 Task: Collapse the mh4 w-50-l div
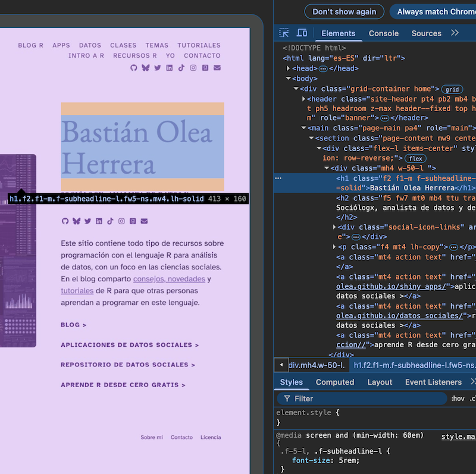[326, 168]
